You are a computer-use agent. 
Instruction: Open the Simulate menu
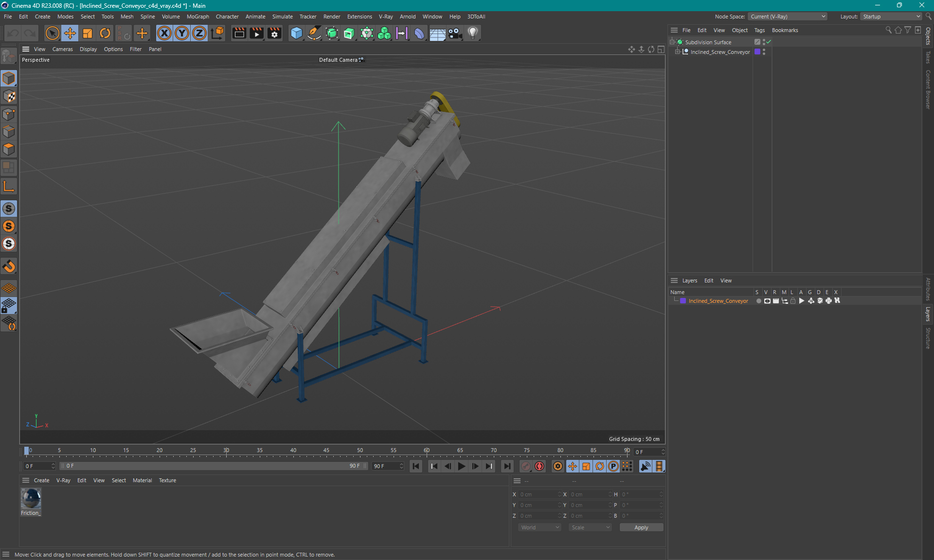[282, 16]
